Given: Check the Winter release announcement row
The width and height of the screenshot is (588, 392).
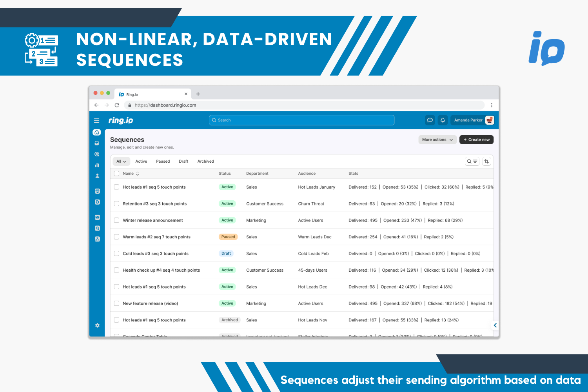Looking at the screenshot, I should (x=116, y=220).
